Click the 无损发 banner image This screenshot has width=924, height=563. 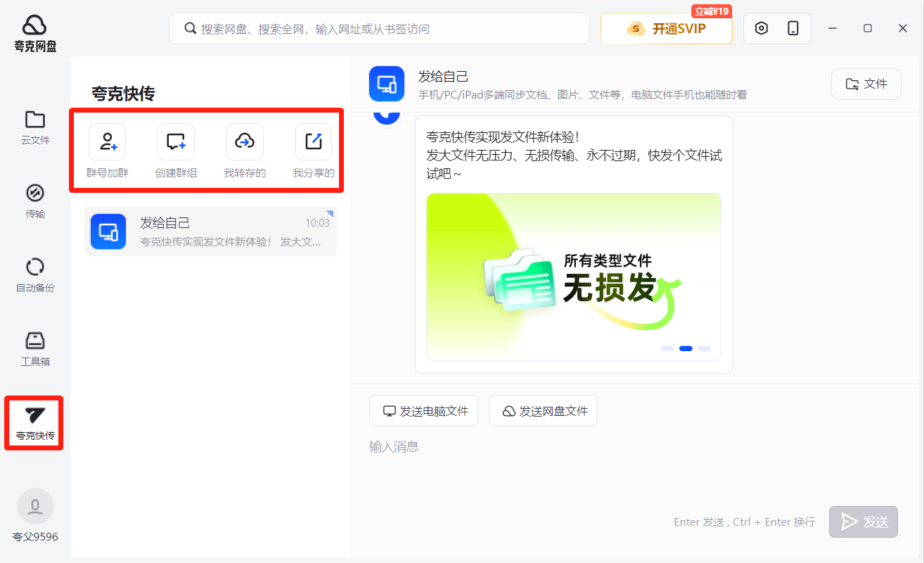click(573, 277)
